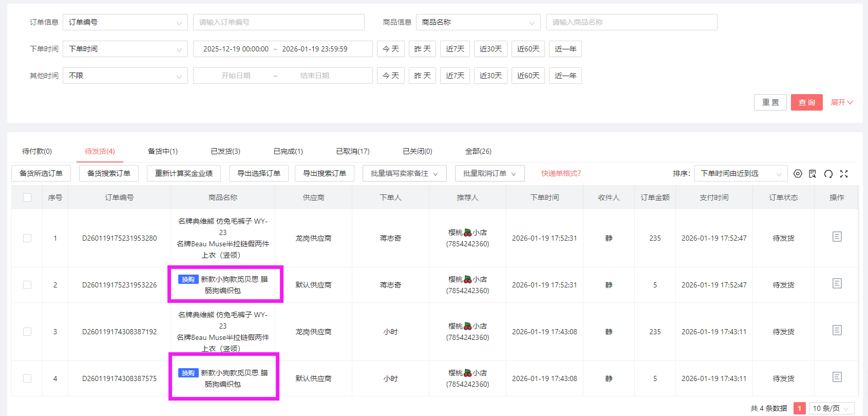Open details icon for order row 4
Image resolution: width=868 pixels, height=416 pixels.
837,377
